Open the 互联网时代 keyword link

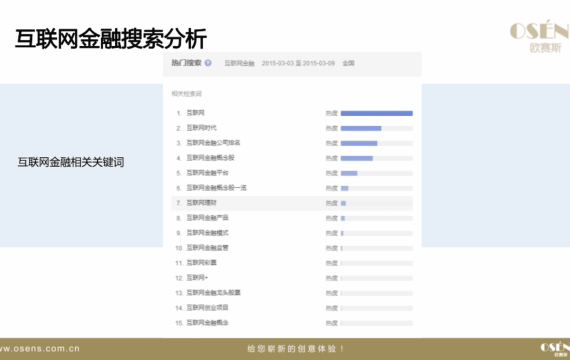tap(201, 128)
